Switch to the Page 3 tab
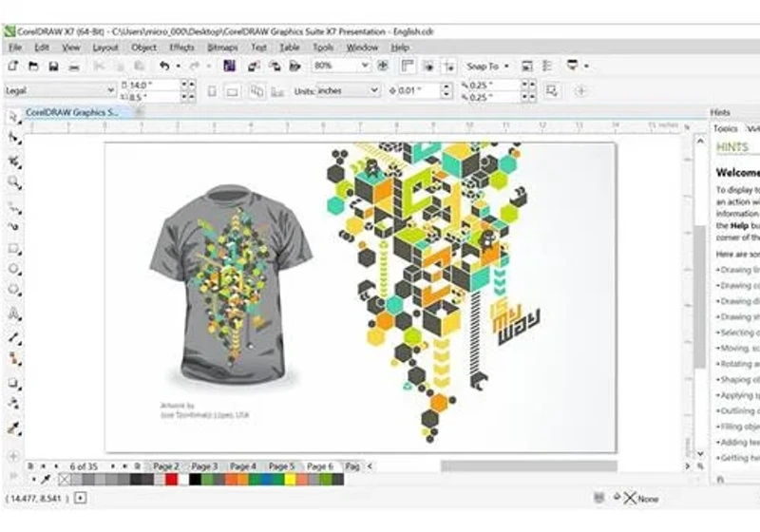Screen dimensions: 760x532 pyautogui.click(x=204, y=466)
